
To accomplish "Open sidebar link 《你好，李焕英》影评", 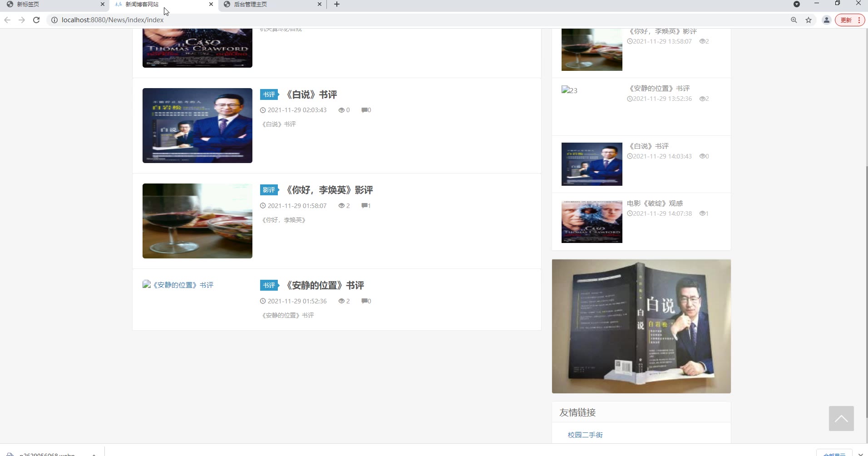I will (662, 31).
